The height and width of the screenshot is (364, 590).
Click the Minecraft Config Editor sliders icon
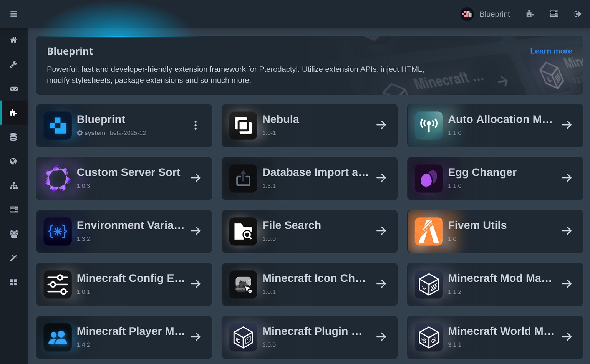coord(58,285)
